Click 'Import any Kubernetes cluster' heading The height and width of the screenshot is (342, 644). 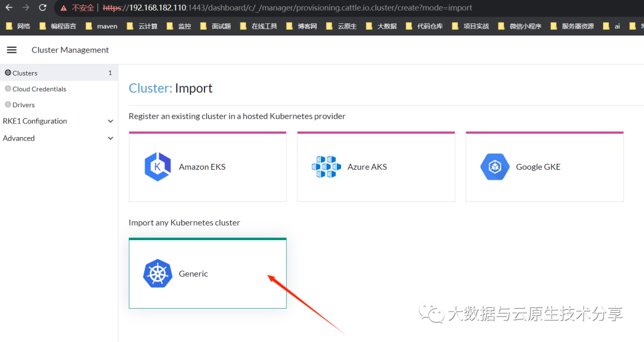click(184, 222)
